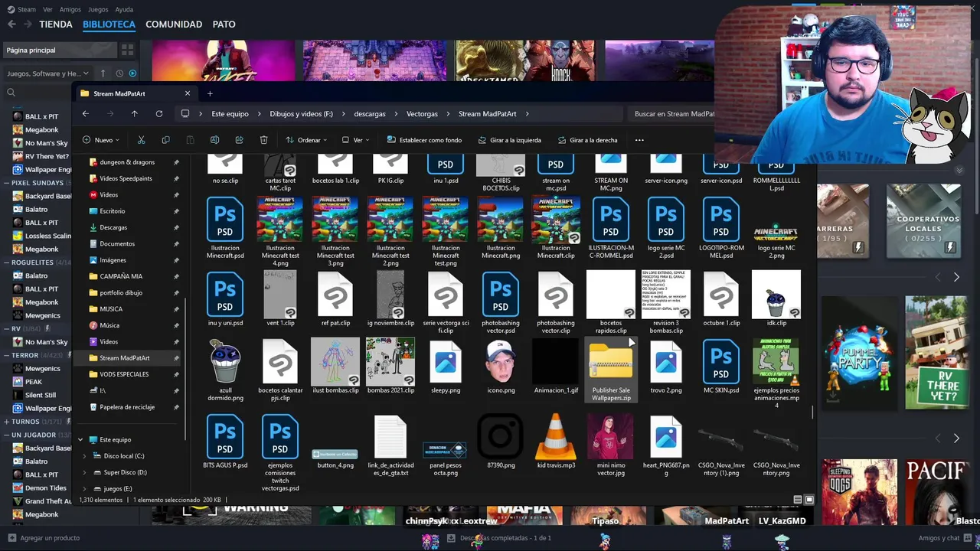The height and width of the screenshot is (551, 980).
Task: Expand the Super Disco (D:) node
Action: coord(84,472)
